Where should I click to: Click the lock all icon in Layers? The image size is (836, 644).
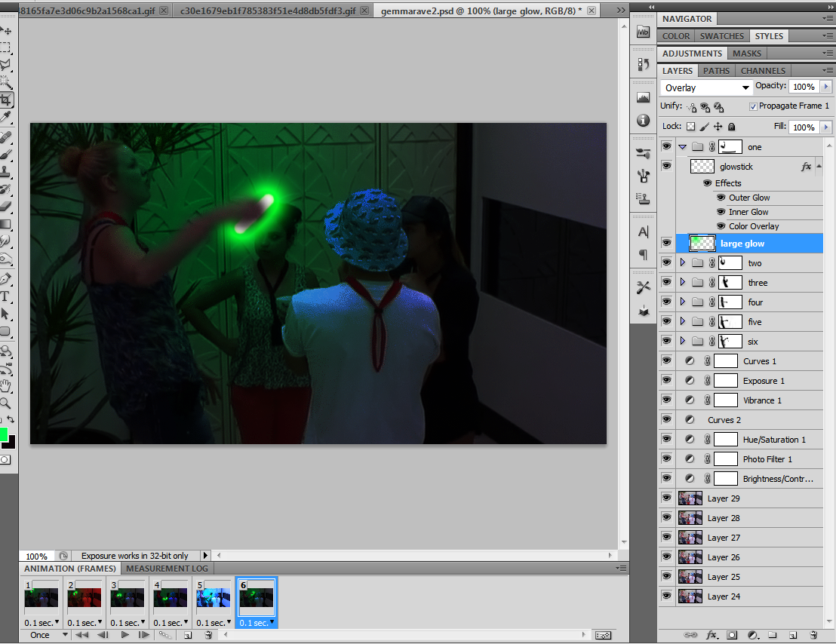click(x=732, y=127)
